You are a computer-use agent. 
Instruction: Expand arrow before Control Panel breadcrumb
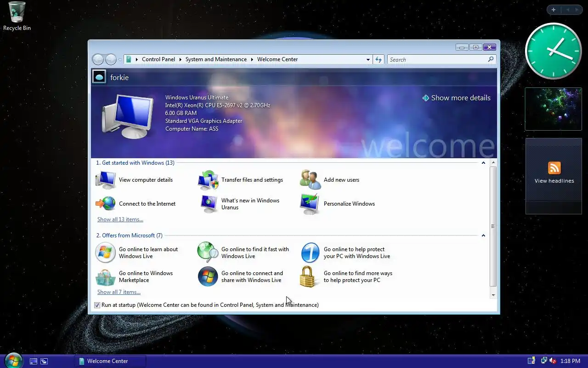pyautogui.click(x=137, y=59)
